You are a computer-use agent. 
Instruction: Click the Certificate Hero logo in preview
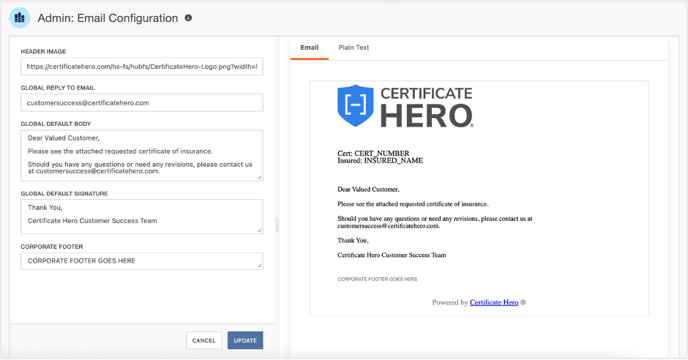pos(405,106)
